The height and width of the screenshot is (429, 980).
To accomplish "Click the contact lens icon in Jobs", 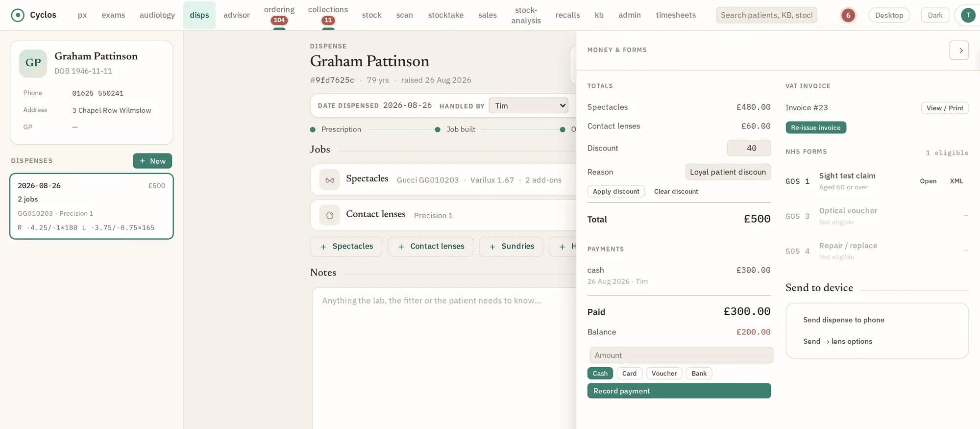I will coord(329,215).
